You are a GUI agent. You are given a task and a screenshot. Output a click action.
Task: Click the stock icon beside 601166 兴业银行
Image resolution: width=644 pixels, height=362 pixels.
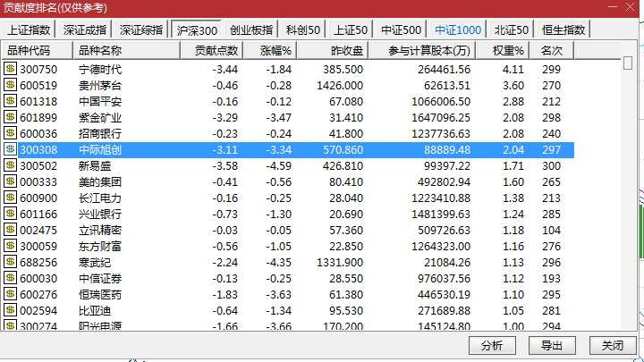point(10,214)
